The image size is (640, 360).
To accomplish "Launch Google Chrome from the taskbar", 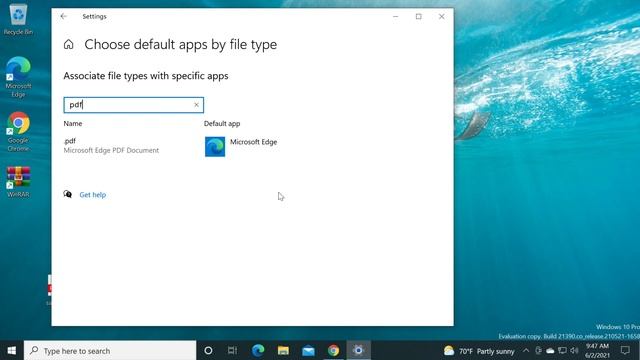I will pos(333,351).
